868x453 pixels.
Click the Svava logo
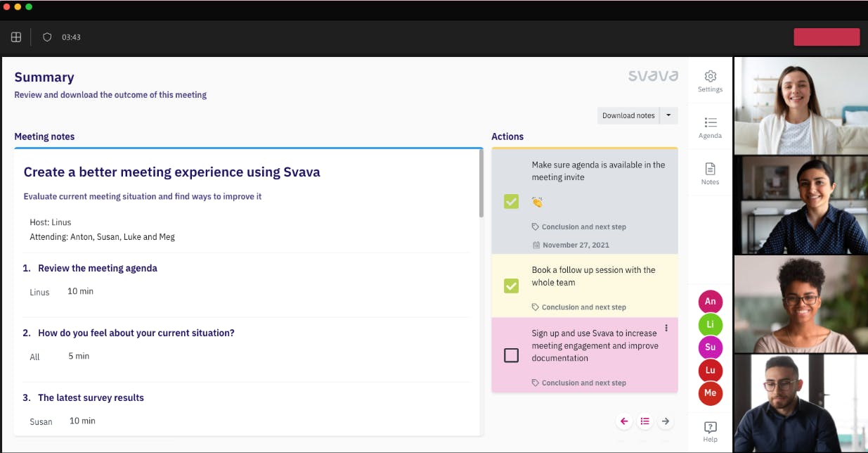[x=654, y=76]
